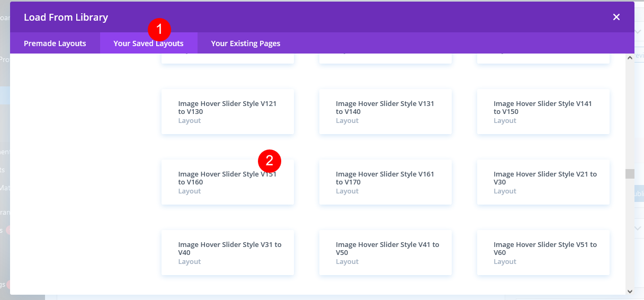The image size is (644, 300).
Task: Load layout Image Hover Slider Style V121 to V130
Action: (x=228, y=112)
